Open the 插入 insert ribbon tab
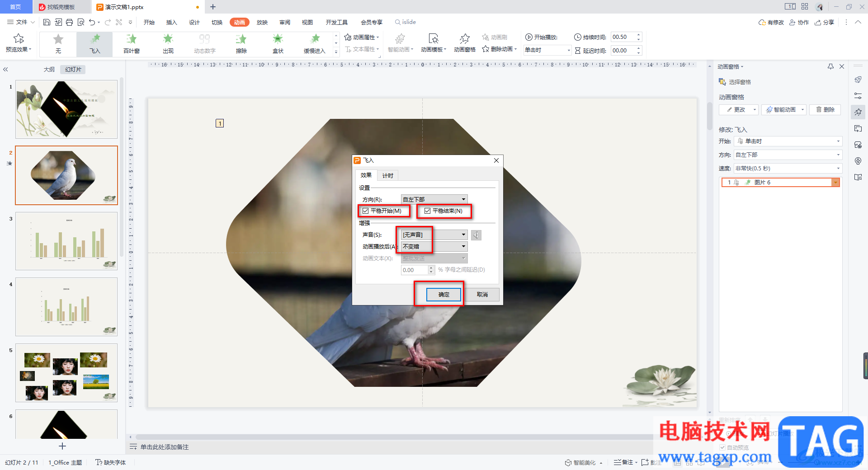Viewport: 868px width, 470px height. [171, 22]
